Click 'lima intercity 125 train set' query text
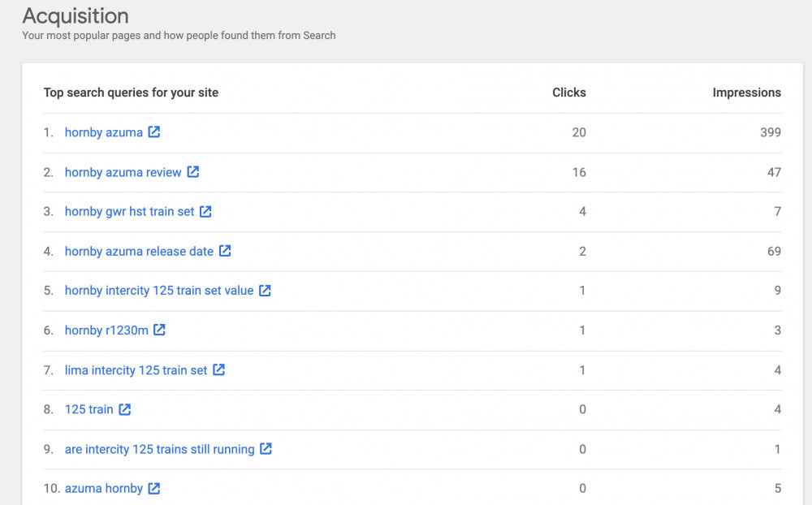 [x=136, y=370]
